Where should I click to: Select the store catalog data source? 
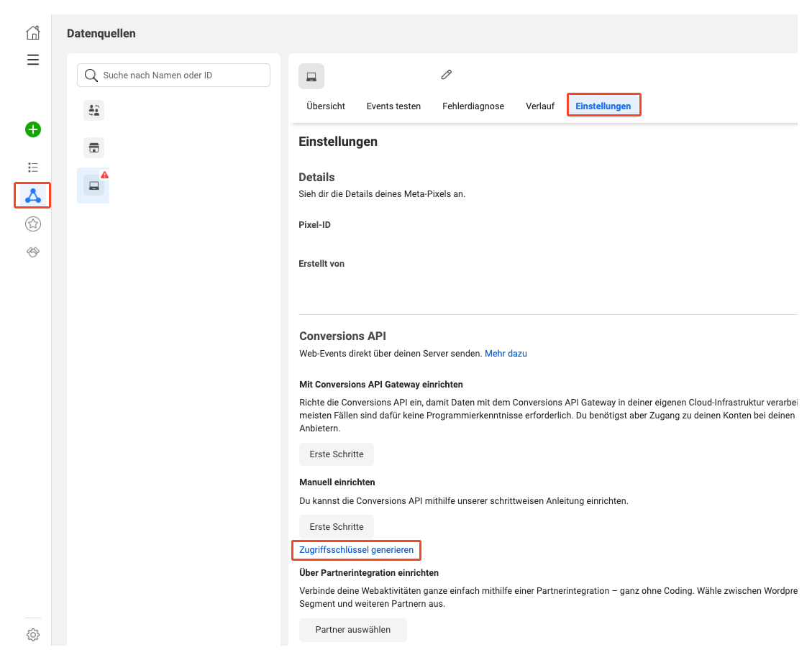[x=93, y=148]
